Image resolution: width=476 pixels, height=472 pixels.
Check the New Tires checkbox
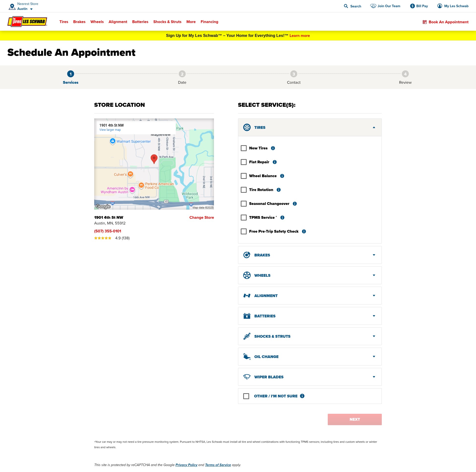pos(244,148)
